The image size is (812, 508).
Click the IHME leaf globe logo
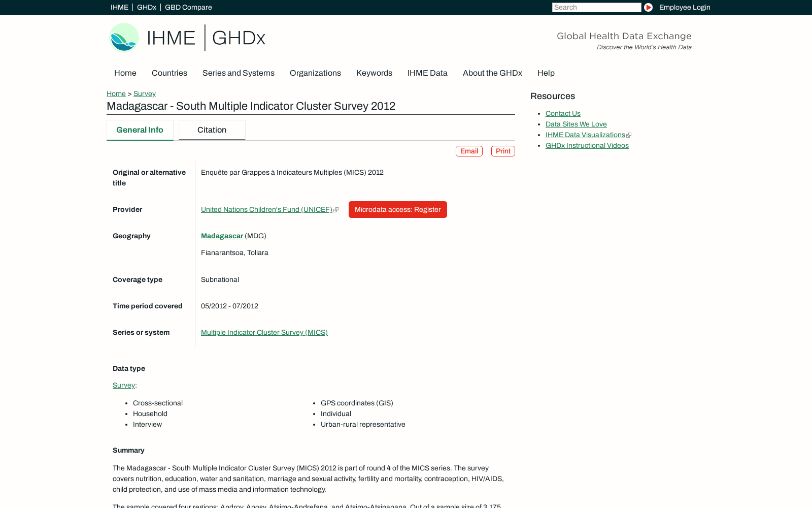124,38
